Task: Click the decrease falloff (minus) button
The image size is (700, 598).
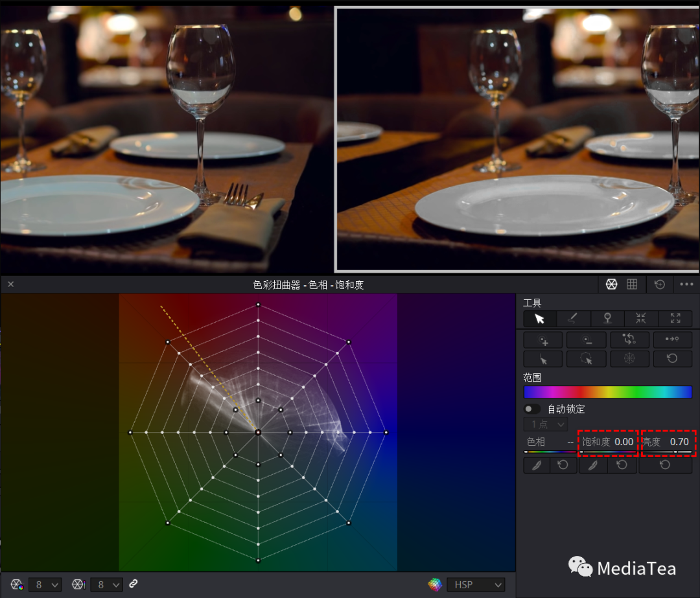Action: (x=586, y=340)
